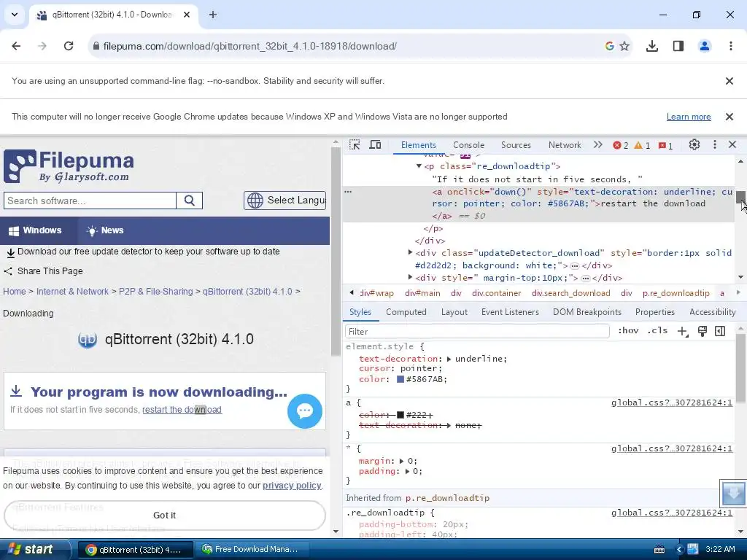Click the Search software input field
Viewport: 747px width, 560px height.
(x=90, y=201)
